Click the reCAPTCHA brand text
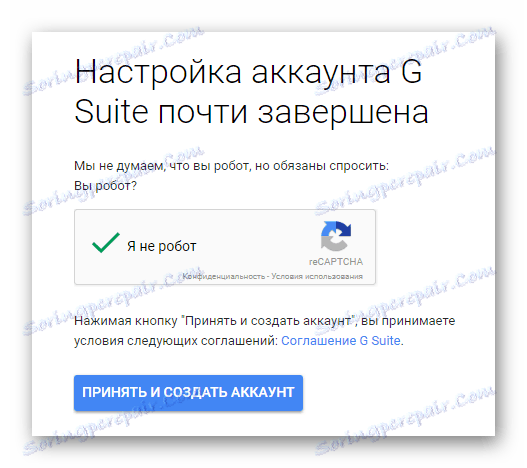The width and height of the screenshot is (527, 468). [336, 262]
